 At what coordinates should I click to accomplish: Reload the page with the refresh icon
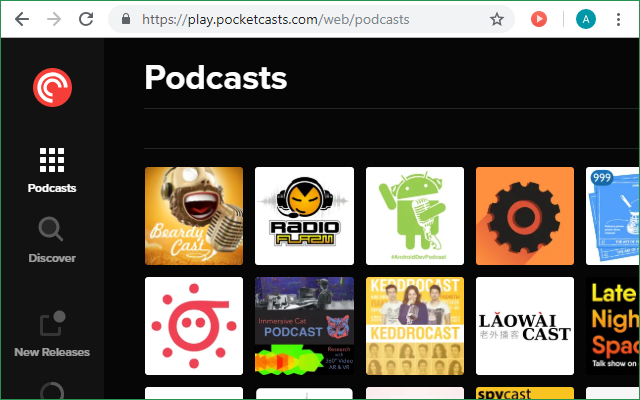(86, 19)
